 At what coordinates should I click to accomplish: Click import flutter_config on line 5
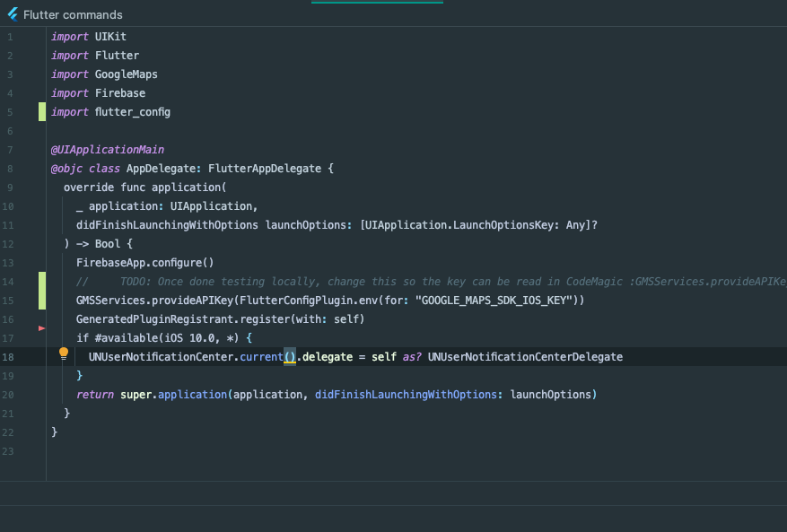point(112,111)
